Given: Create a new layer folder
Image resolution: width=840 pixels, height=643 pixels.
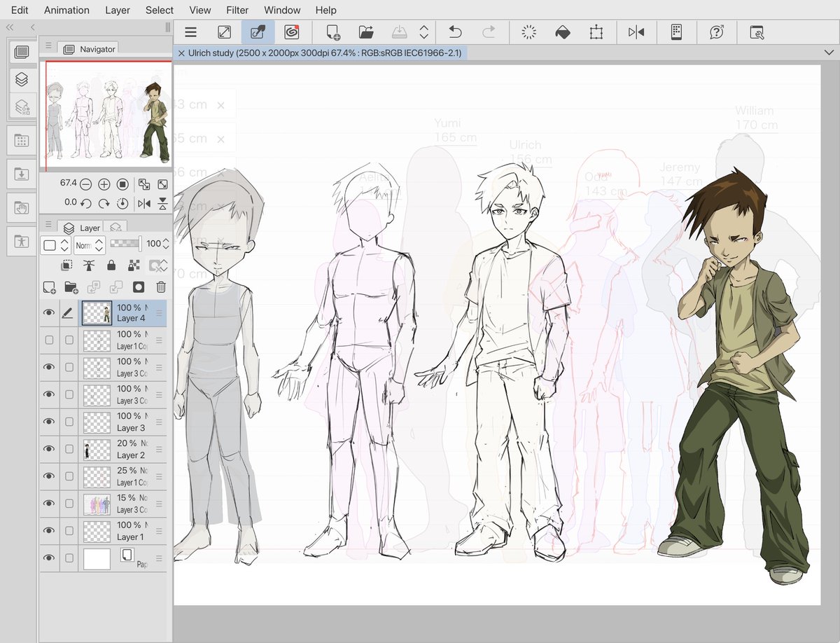Looking at the screenshot, I should tap(71, 287).
